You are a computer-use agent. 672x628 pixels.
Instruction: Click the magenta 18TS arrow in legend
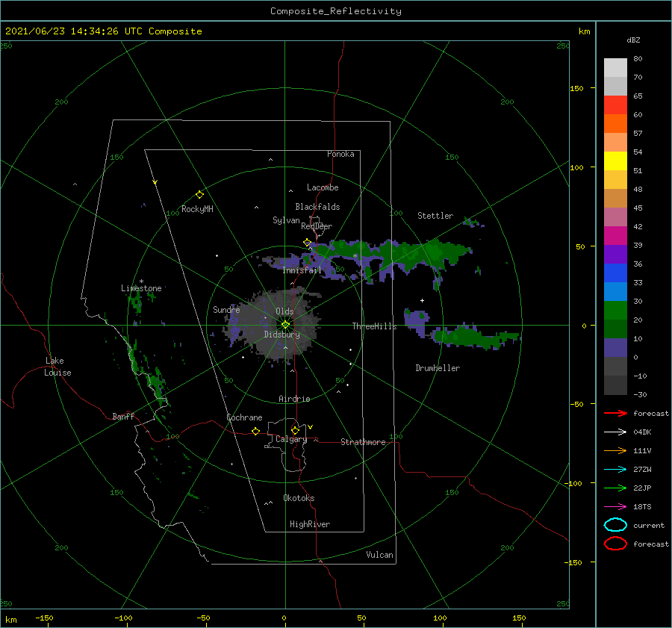[615, 507]
